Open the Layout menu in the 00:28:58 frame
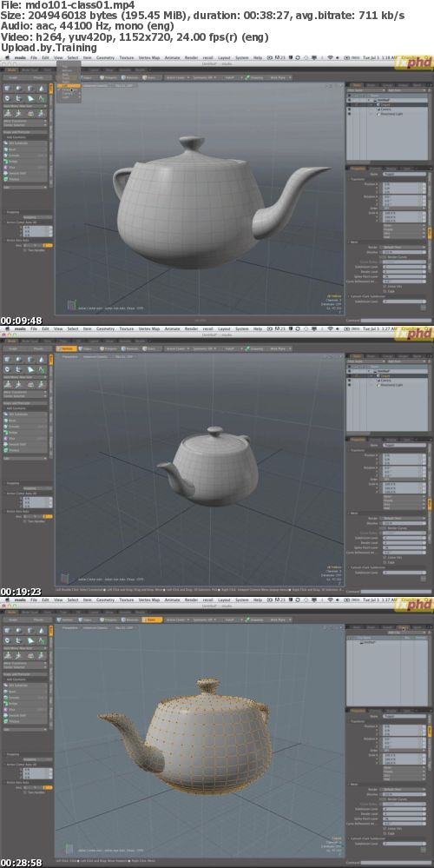The width and height of the screenshot is (434, 868). (x=224, y=600)
